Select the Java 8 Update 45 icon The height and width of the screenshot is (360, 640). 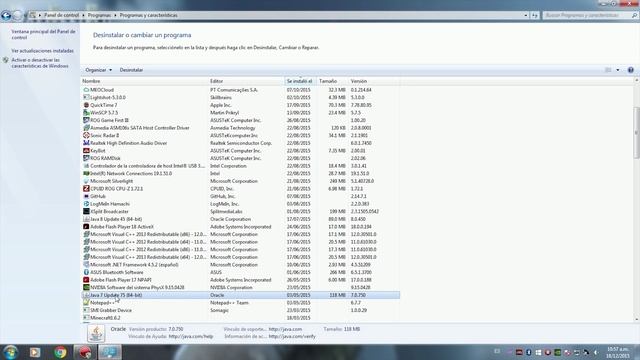pyautogui.click(x=86, y=219)
